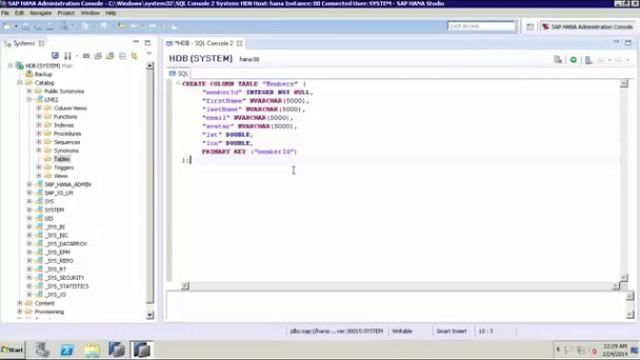This screenshot has height=360, width=640.
Task: Open the Help menu
Action: point(111,13)
